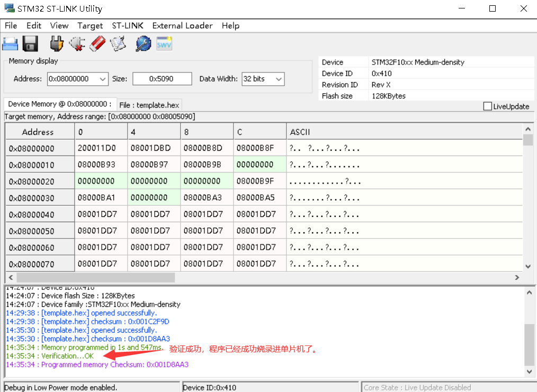Select memory cell 08000B9F
The image size is (537, 392).
point(259,181)
